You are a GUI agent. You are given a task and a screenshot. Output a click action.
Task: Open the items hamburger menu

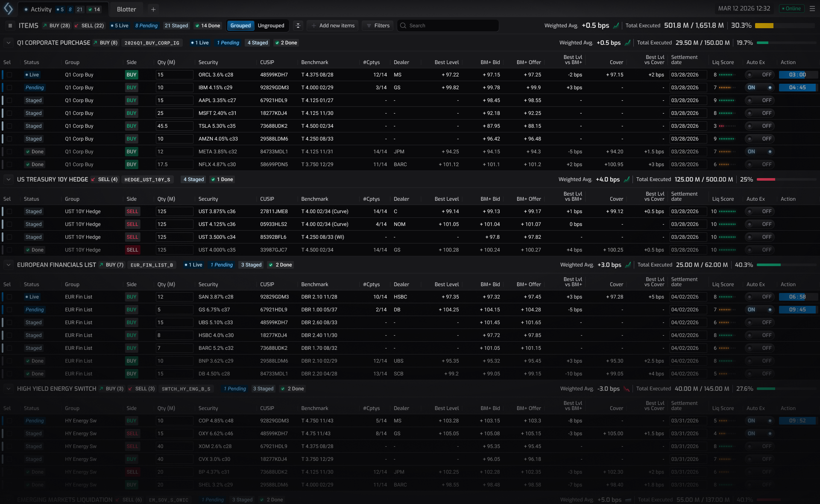click(x=10, y=26)
